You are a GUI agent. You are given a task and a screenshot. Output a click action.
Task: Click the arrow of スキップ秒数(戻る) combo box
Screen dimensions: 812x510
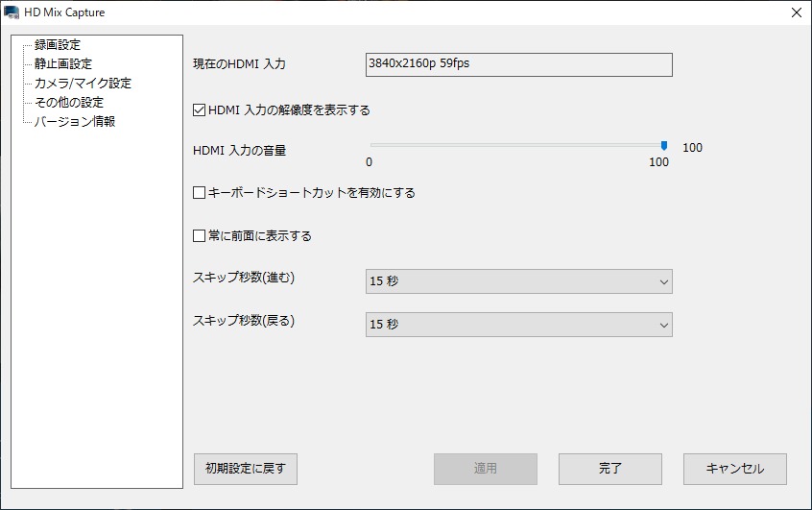(x=663, y=325)
